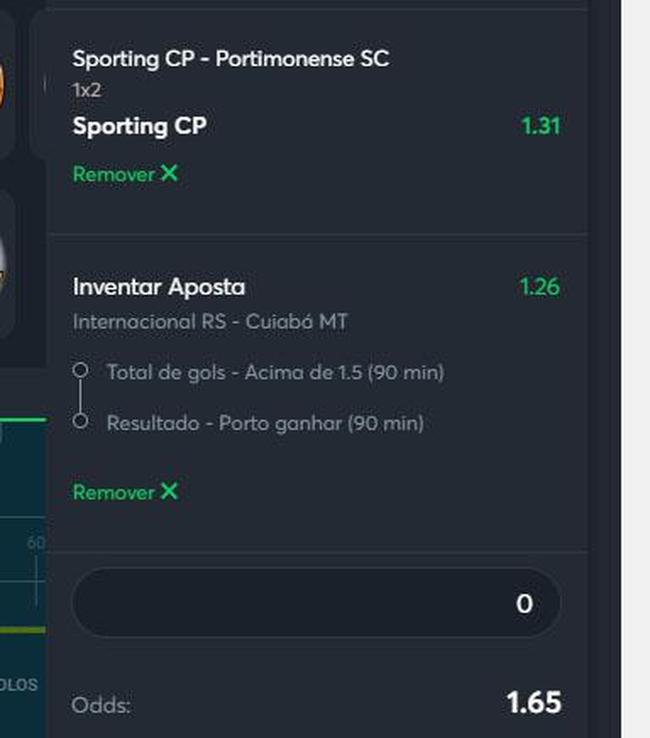Click the 1x2 market label
The height and width of the screenshot is (738, 650).
coord(87,90)
